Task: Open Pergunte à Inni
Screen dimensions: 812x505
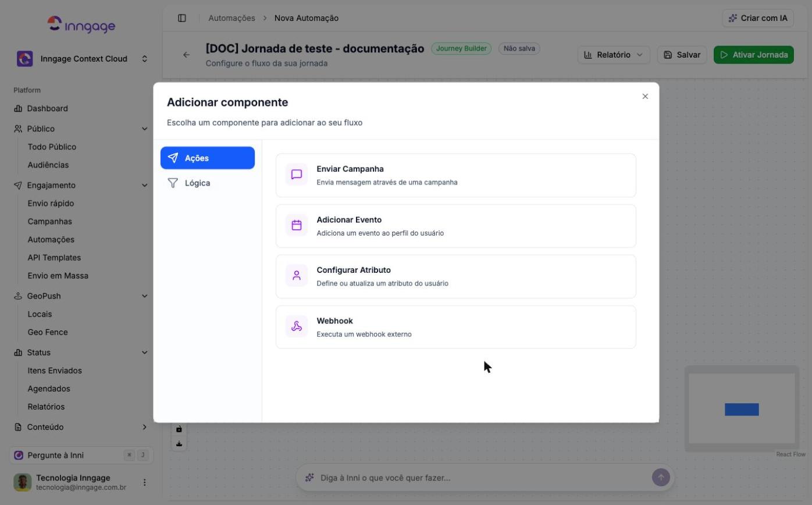Action: point(81,455)
